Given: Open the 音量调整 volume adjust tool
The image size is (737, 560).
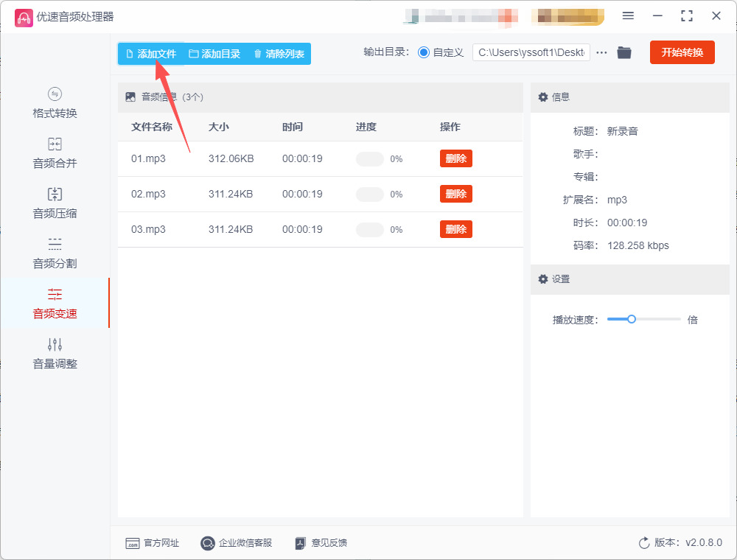Looking at the screenshot, I should tap(55, 353).
